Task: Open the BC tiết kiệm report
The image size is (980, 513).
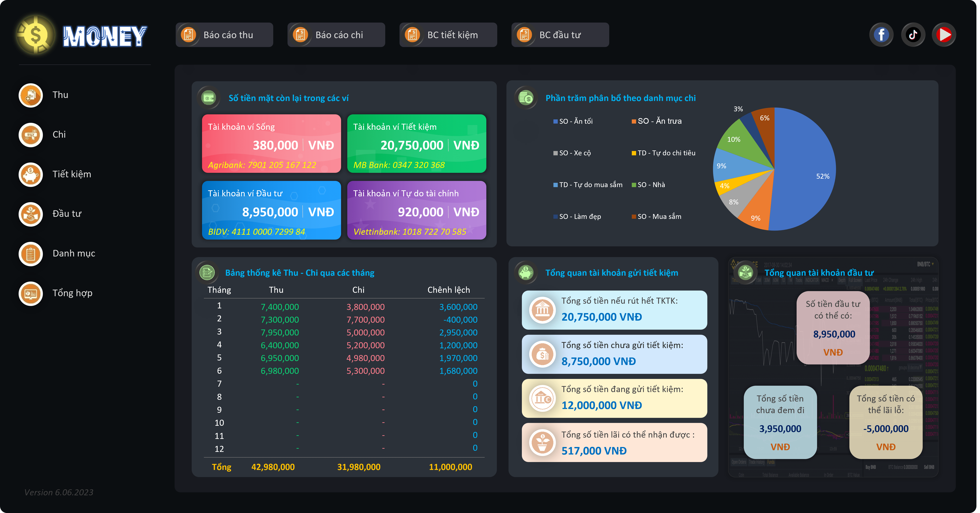Action: 448,35
